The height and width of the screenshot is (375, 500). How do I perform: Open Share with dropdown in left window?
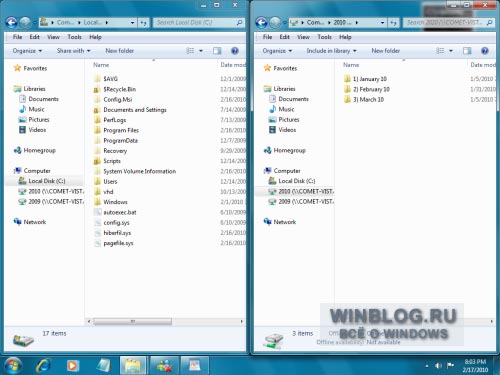click(73, 51)
